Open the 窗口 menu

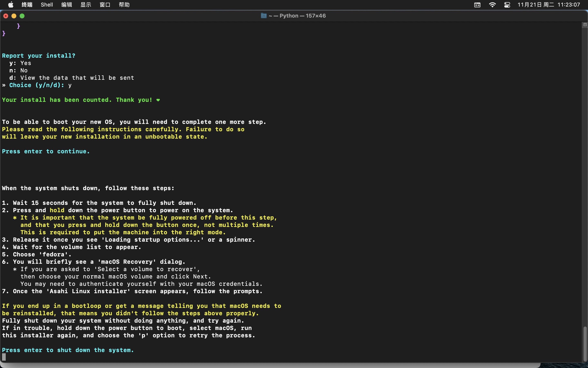[x=105, y=5]
